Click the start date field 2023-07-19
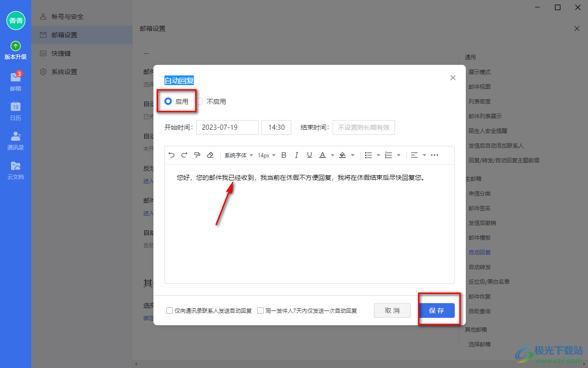The height and width of the screenshot is (368, 588). pyautogui.click(x=227, y=127)
